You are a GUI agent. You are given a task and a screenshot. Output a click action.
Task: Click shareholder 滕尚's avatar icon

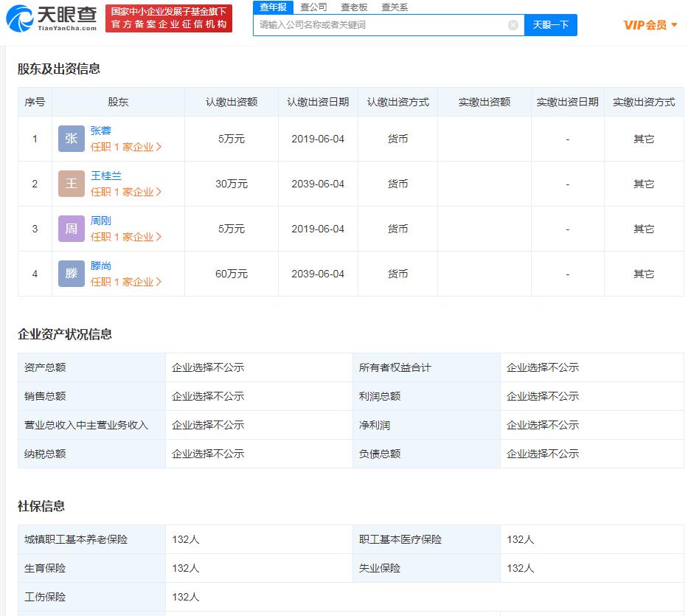(71, 273)
